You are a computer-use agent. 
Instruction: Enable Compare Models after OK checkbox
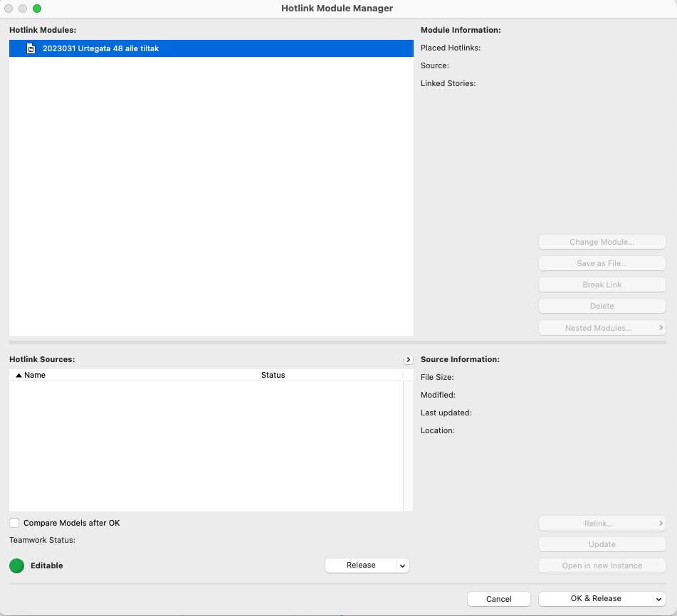(x=14, y=523)
